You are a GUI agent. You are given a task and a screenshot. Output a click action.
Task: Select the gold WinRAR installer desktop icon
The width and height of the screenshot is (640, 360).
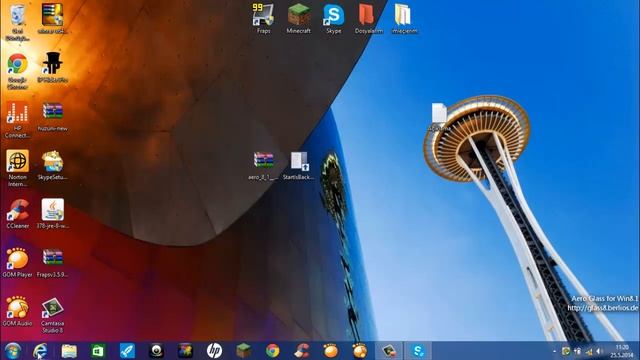[x=52, y=18]
